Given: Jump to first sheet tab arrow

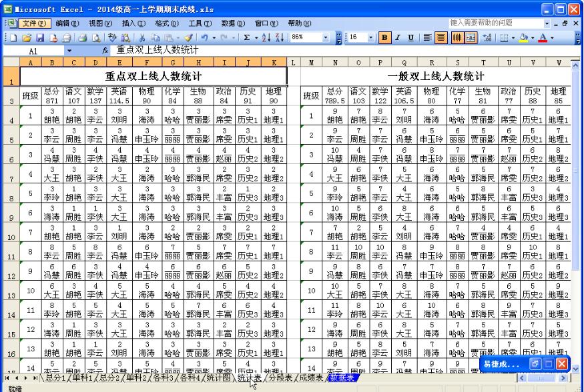Looking at the screenshot, I should tap(7, 378).
